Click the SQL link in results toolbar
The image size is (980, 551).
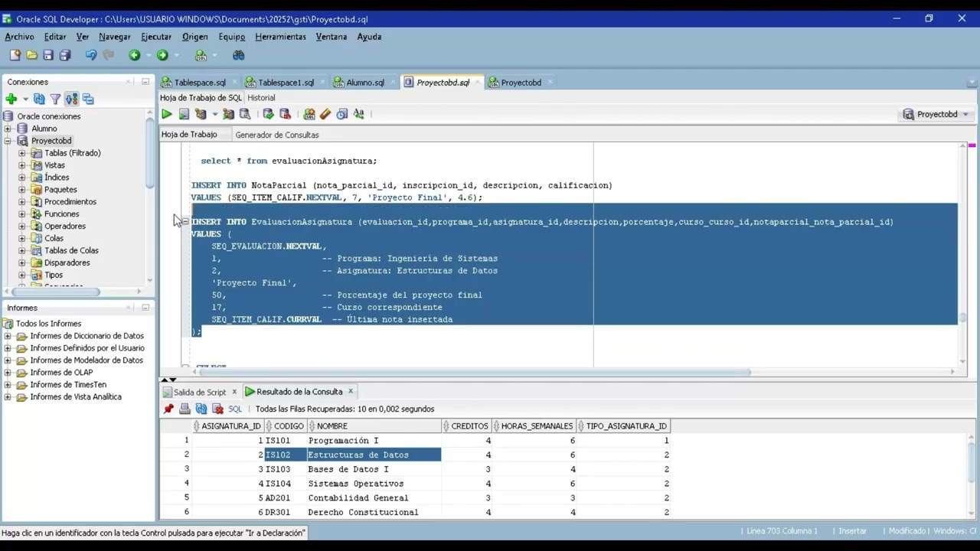coord(235,409)
